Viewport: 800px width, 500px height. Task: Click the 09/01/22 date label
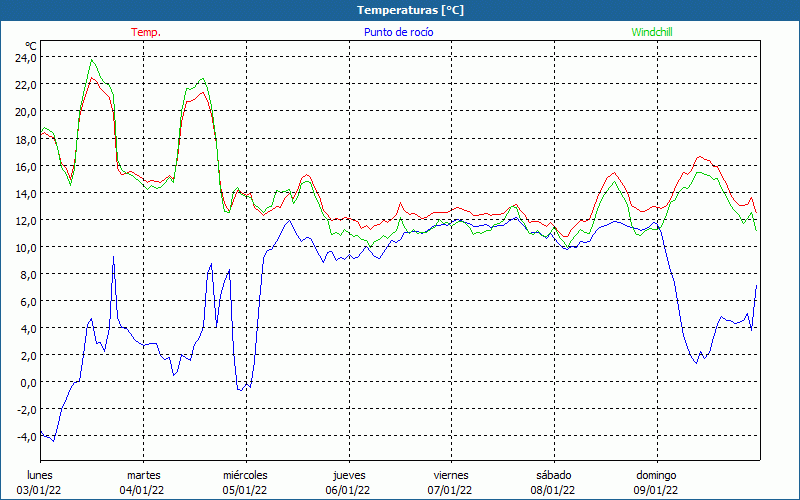click(x=656, y=490)
